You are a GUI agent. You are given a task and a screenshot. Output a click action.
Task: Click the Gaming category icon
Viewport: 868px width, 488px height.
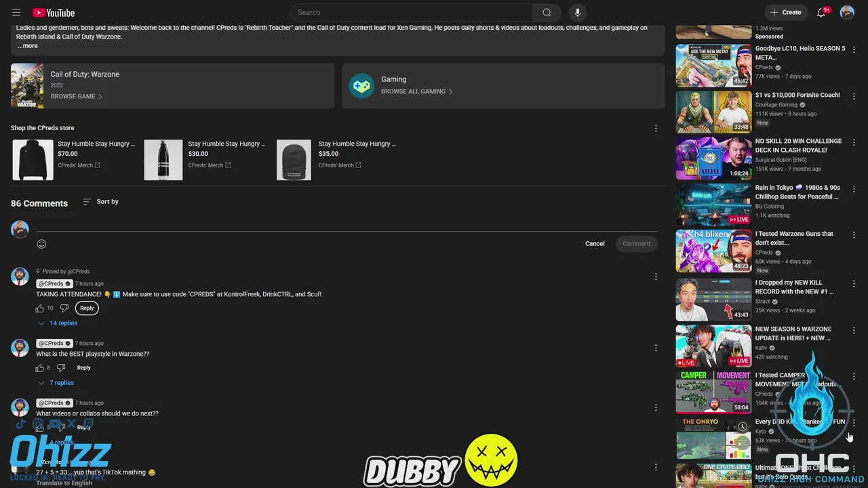click(x=361, y=85)
